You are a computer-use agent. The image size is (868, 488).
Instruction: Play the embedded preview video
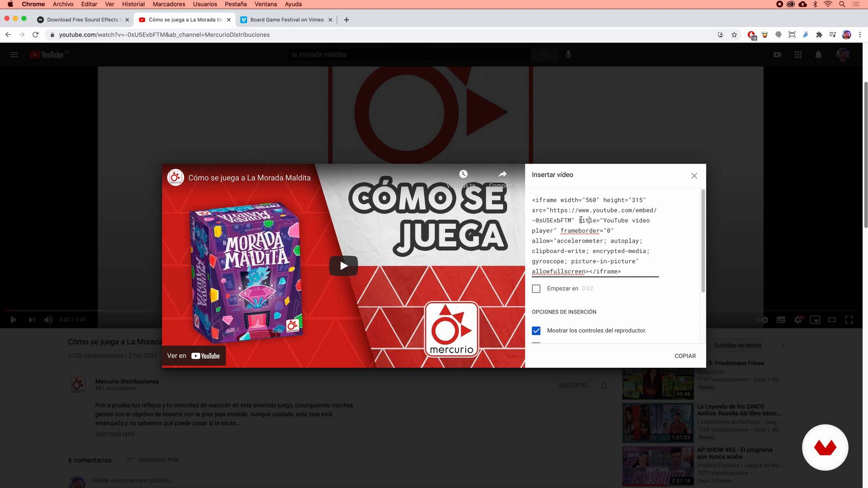coord(344,266)
